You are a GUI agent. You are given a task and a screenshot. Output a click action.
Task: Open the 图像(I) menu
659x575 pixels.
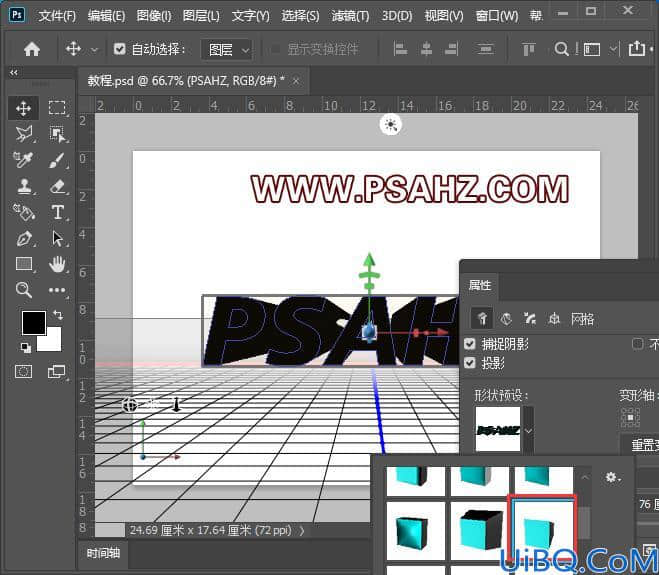154,16
